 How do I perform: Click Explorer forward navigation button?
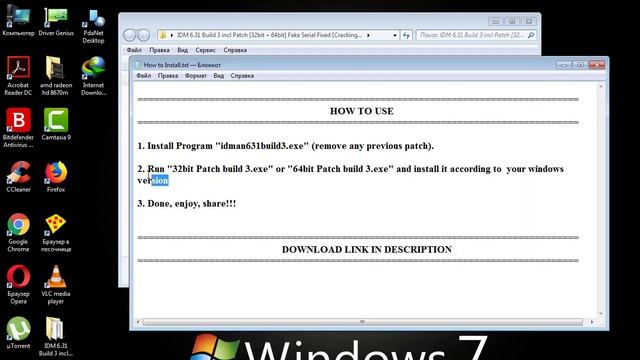(x=143, y=35)
